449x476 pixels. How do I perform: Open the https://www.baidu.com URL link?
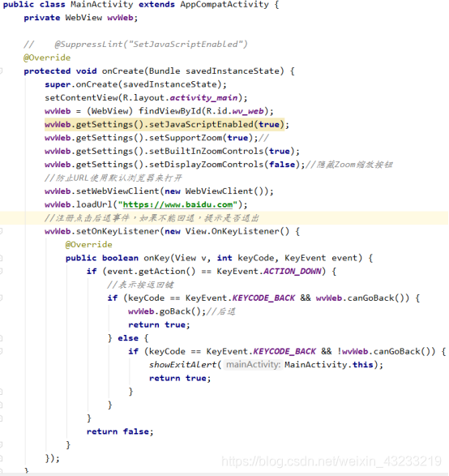tap(177, 204)
